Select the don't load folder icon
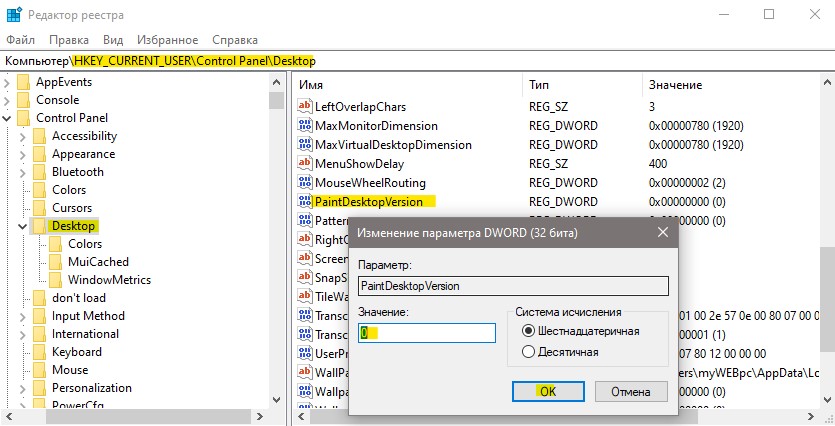Screen dimensions: 835x426 coord(39,298)
